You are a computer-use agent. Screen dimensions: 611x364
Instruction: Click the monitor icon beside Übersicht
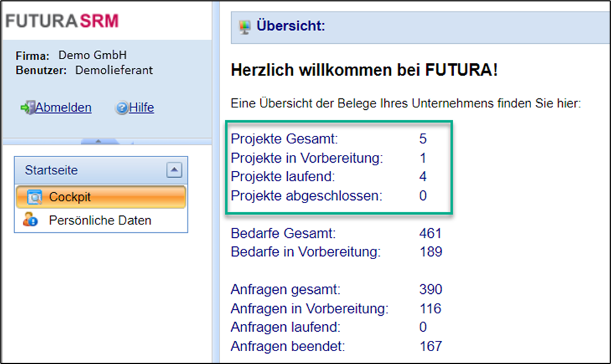point(244,27)
